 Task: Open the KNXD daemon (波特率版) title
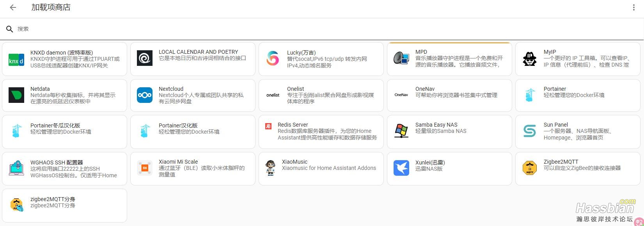(x=62, y=53)
